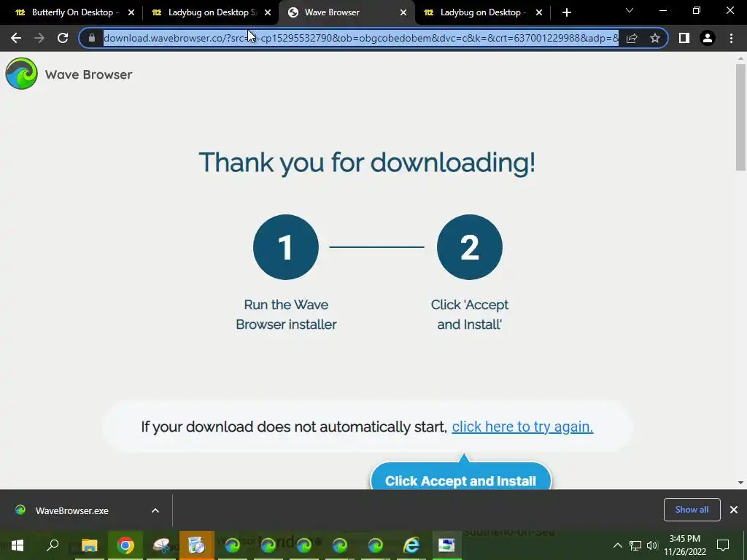Click the download.wavebrowser.co address bar

[360, 38]
